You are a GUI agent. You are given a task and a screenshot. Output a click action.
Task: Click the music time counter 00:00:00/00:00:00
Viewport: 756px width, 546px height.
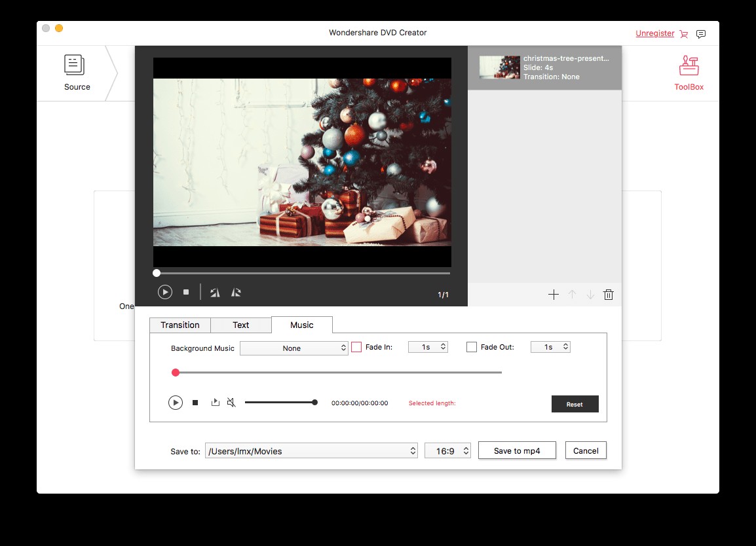point(360,403)
